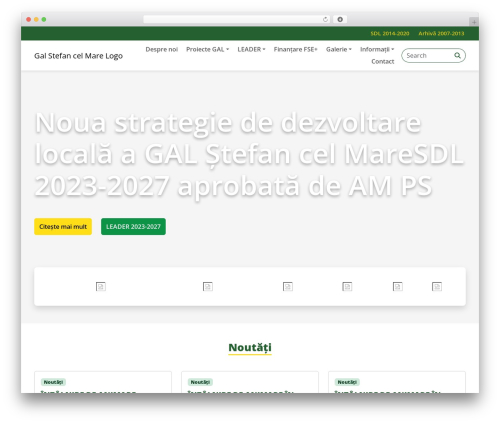Viewport: 500px width, 423px height.
Task: Click the sixth broken partner logo image
Action: tap(437, 286)
